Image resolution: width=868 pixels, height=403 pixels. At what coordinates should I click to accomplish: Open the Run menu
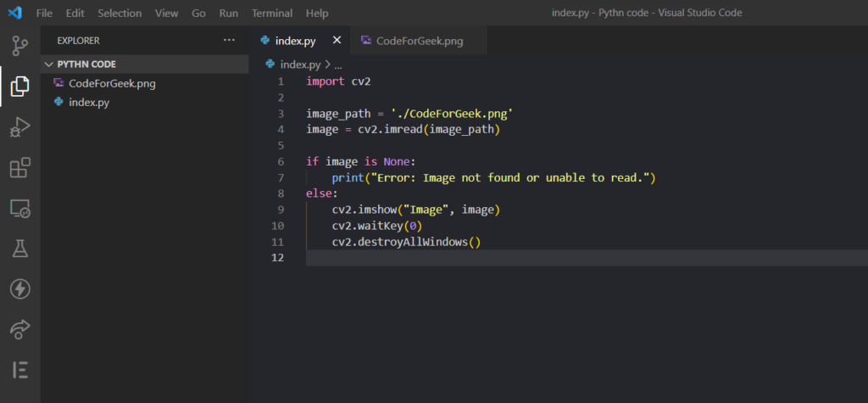[229, 14]
